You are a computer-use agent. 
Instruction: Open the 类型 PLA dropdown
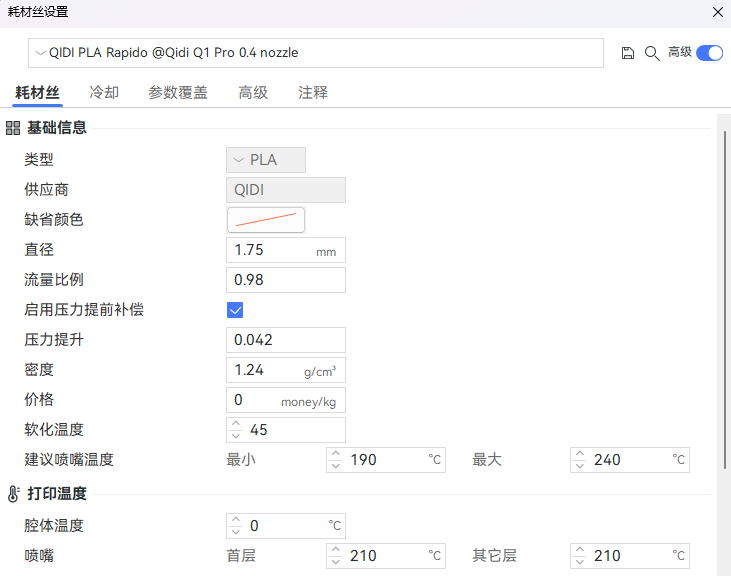pos(266,160)
